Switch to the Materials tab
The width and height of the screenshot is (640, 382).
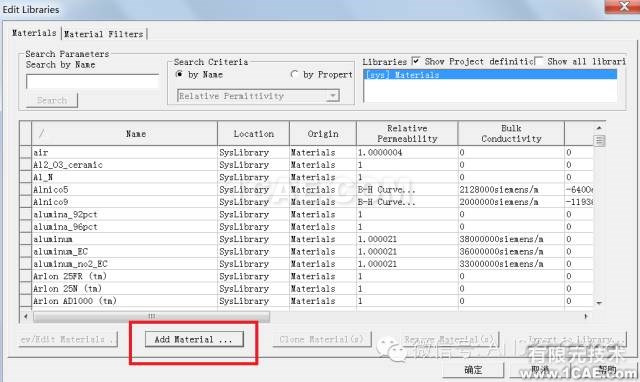point(34,33)
